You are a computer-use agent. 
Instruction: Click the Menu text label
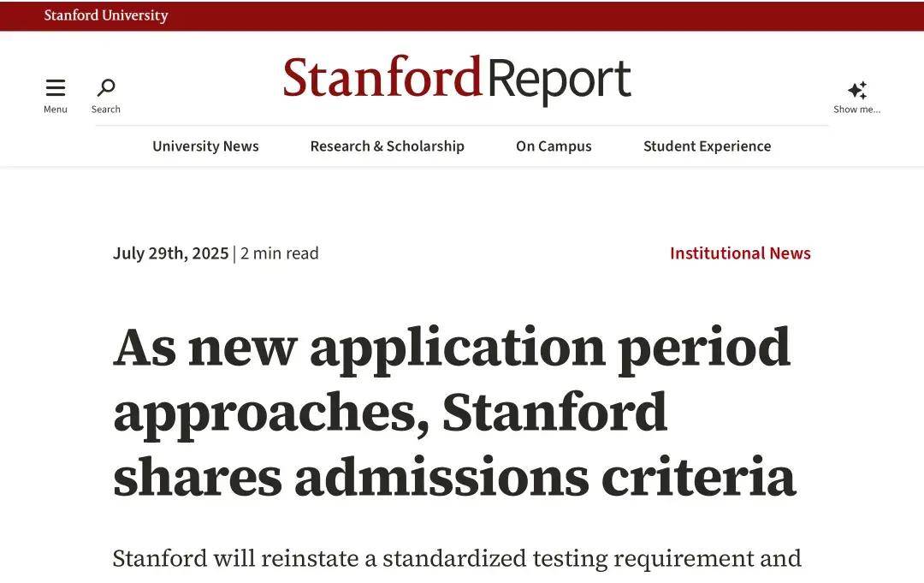tap(56, 109)
